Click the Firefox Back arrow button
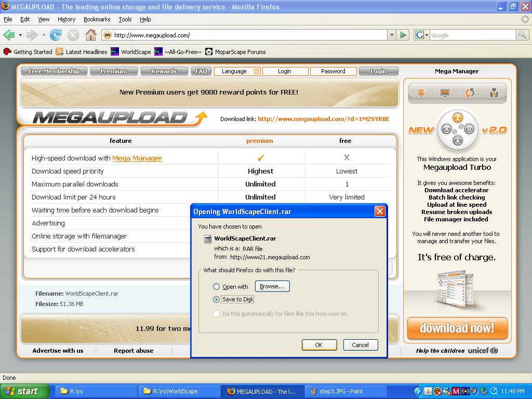The image size is (532, 399). point(9,35)
